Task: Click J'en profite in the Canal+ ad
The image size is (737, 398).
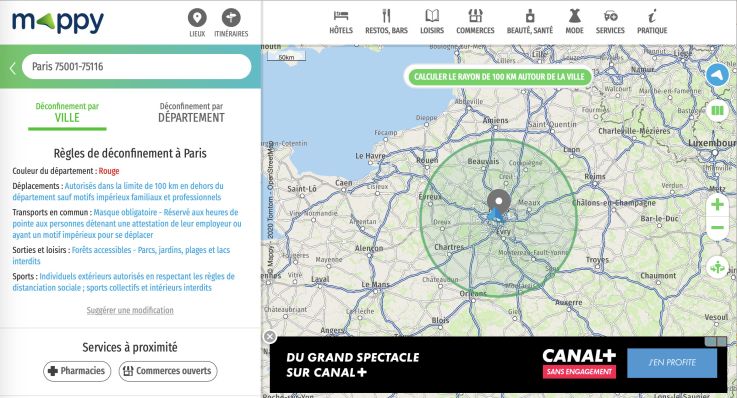Action: click(x=672, y=362)
